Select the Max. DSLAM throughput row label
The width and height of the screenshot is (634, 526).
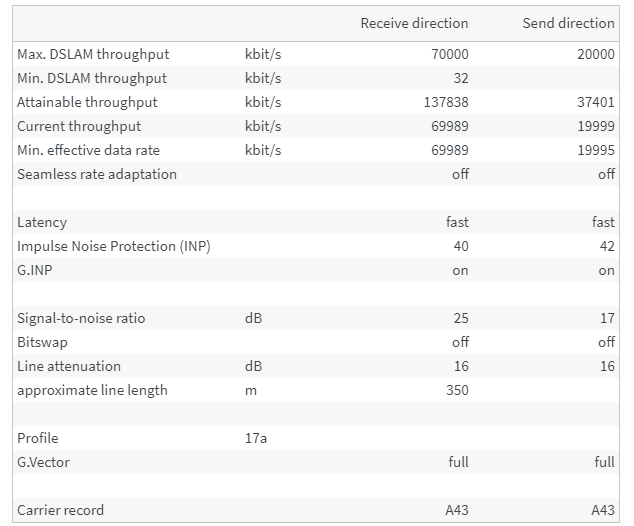pyautogui.click(x=93, y=54)
